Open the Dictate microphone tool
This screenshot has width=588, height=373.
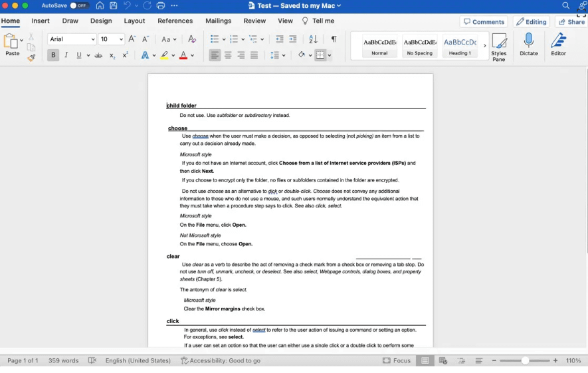coord(528,45)
